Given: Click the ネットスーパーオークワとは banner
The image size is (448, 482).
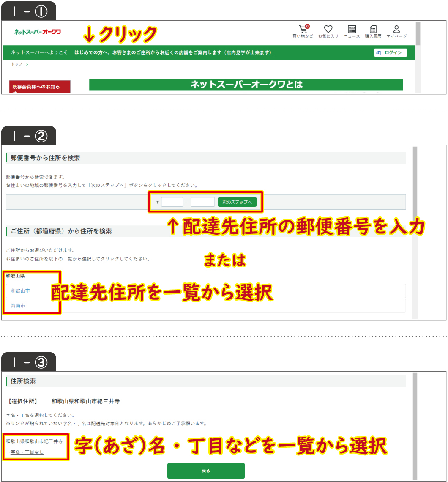Looking at the screenshot, I should (x=246, y=85).
